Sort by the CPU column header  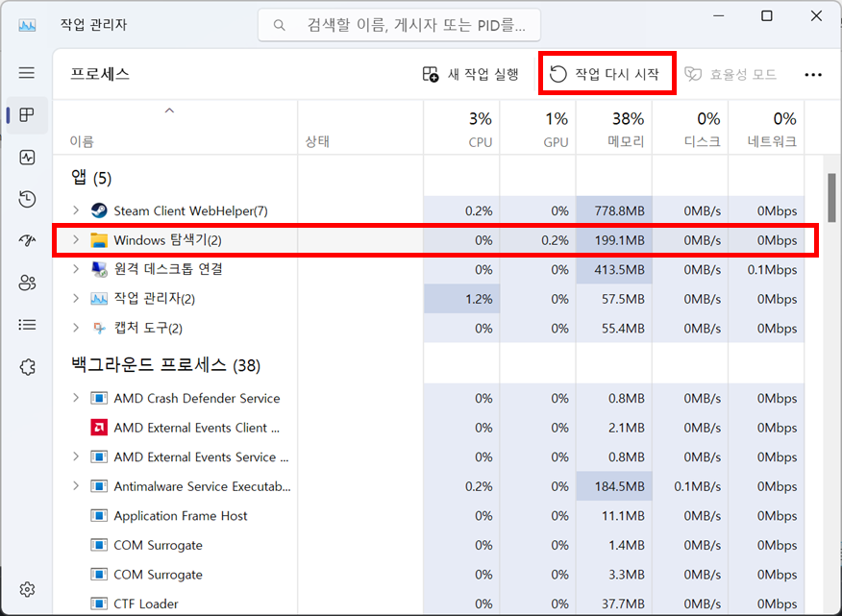(x=461, y=128)
